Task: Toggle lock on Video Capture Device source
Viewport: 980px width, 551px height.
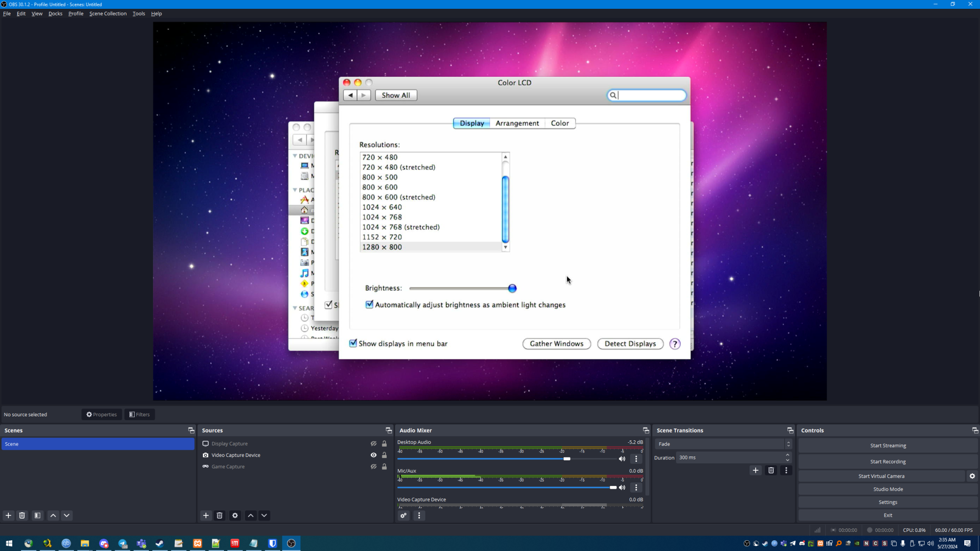Action: point(384,455)
